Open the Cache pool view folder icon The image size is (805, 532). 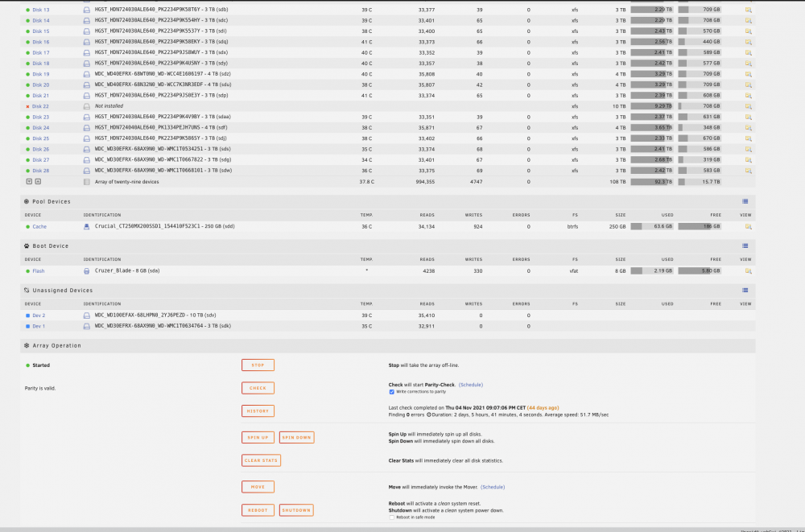(748, 226)
